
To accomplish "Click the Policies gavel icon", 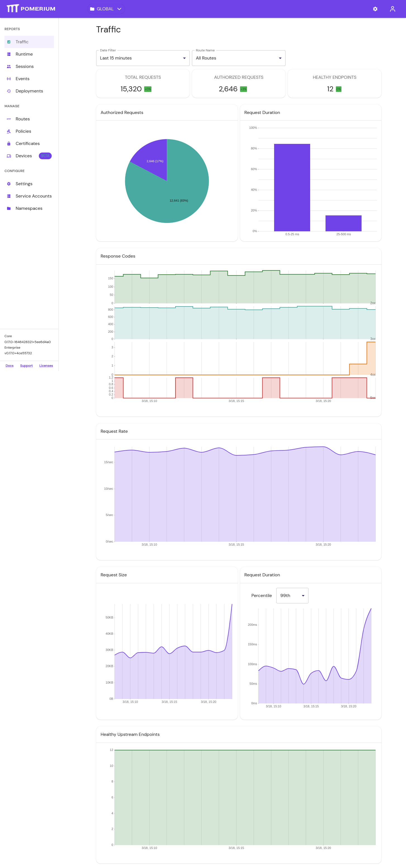I will [9, 131].
